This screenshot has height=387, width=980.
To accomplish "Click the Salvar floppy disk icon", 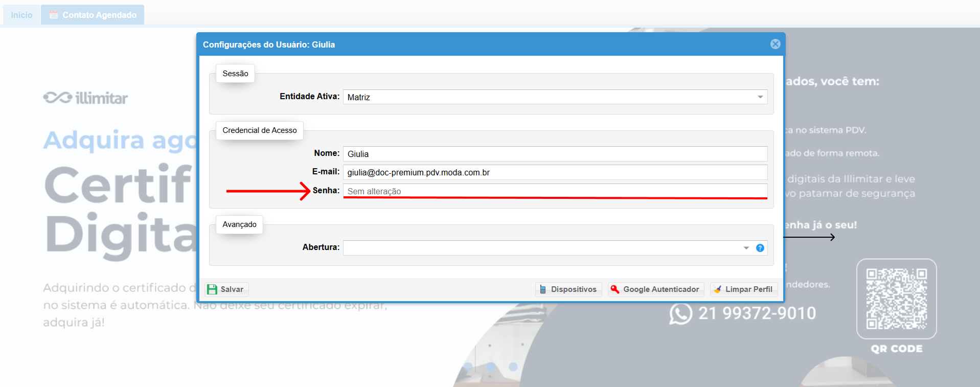I will [212, 289].
